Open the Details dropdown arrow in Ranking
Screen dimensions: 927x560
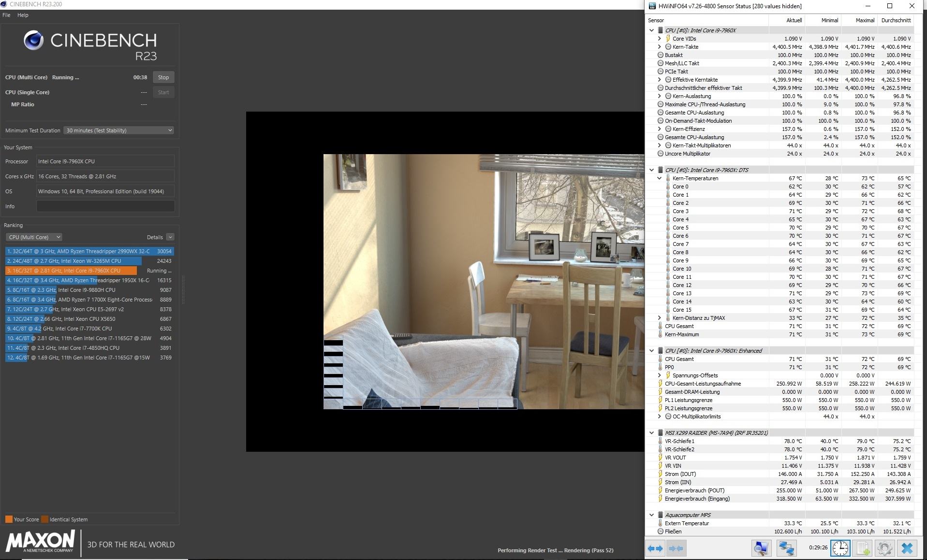(170, 237)
